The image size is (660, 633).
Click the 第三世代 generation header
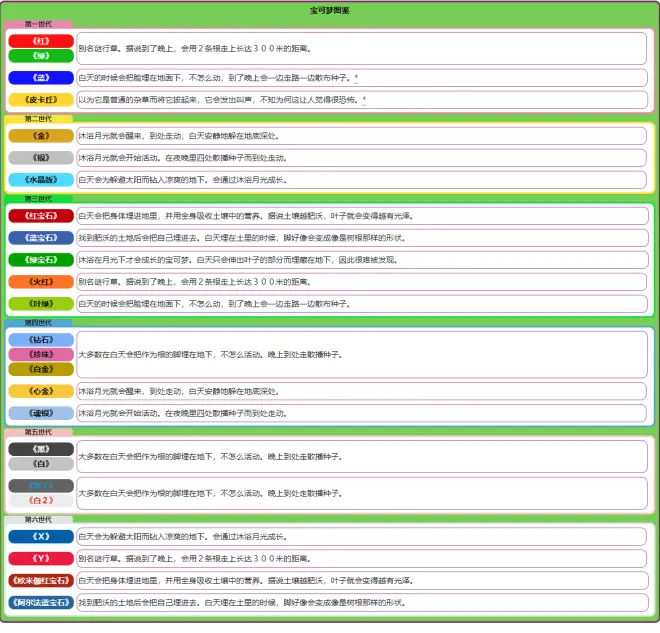(38, 199)
